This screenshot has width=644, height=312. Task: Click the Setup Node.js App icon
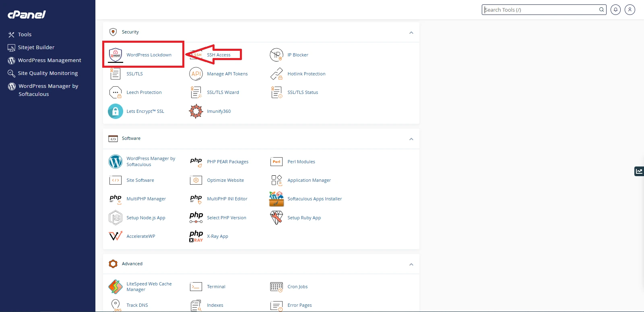pyautogui.click(x=116, y=218)
